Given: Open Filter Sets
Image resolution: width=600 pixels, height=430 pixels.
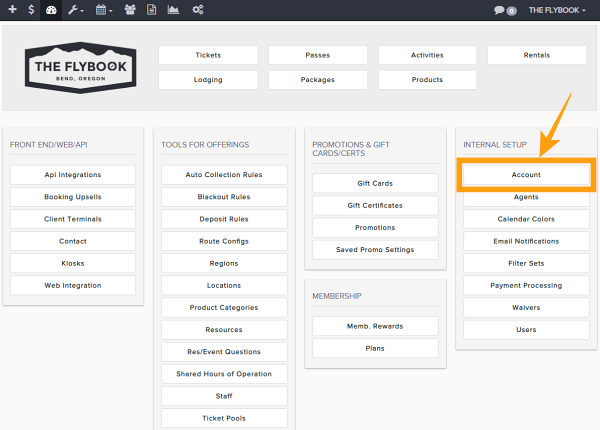Looking at the screenshot, I should pos(526,264).
